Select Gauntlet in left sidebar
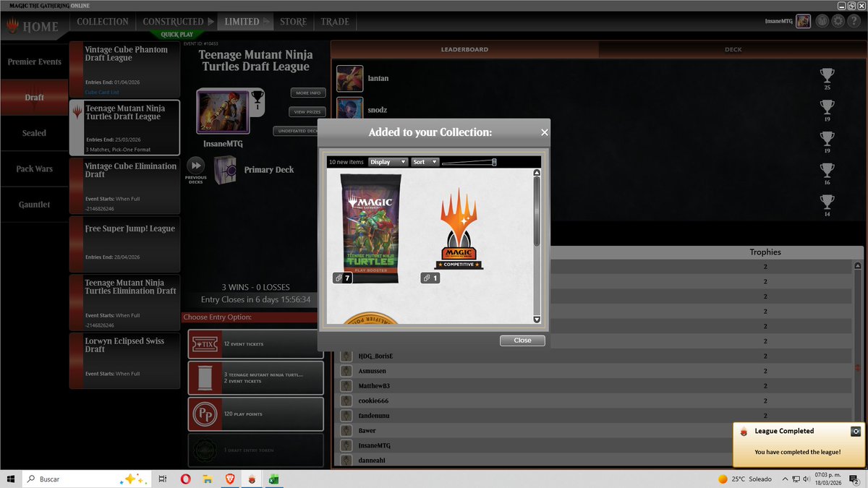 (34, 205)
